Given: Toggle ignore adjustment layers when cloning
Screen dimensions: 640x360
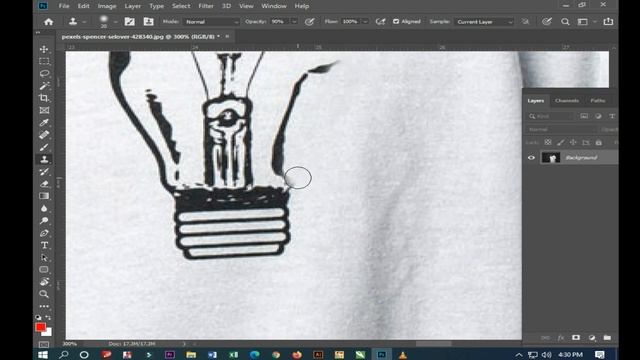Looking at the screenshot, I should click(x=525, y=22).
